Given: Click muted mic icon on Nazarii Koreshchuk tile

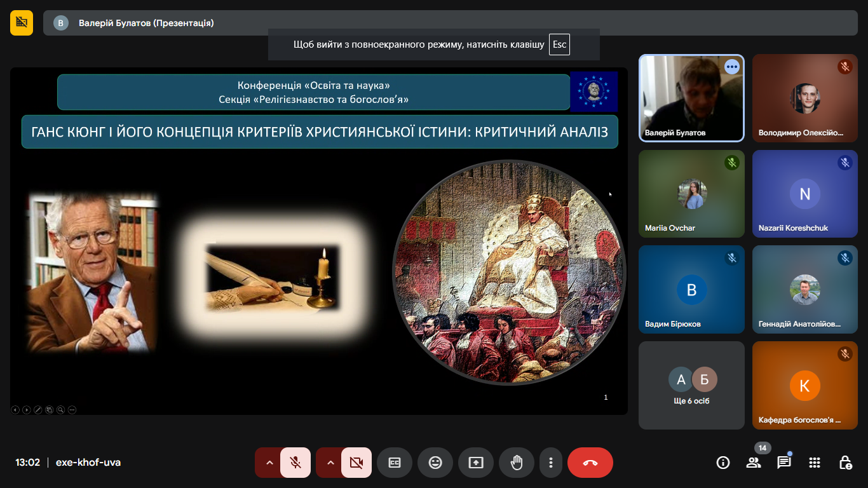Looking at the screenshot, I should pyautogui.click(x=844, y=163).
